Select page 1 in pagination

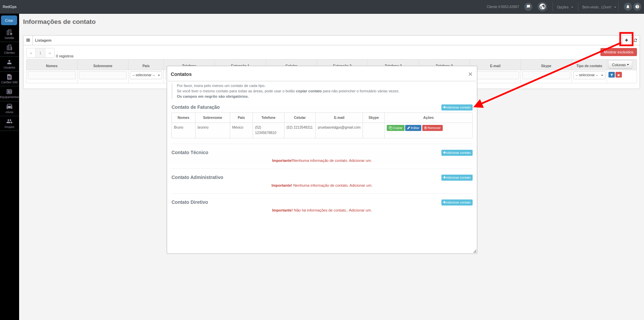pyautogui.click(x=40, y=53)
